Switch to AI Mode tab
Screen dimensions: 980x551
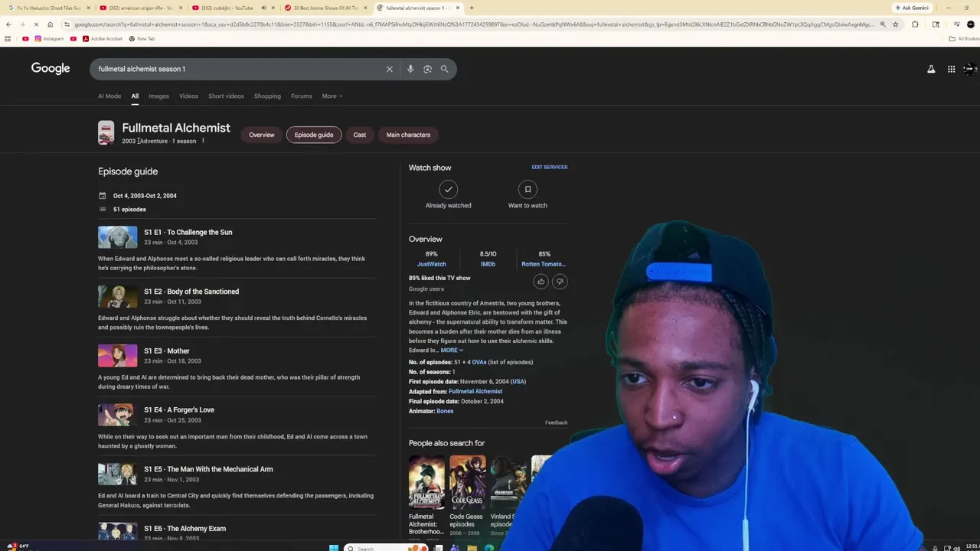(x=109, y=96)
